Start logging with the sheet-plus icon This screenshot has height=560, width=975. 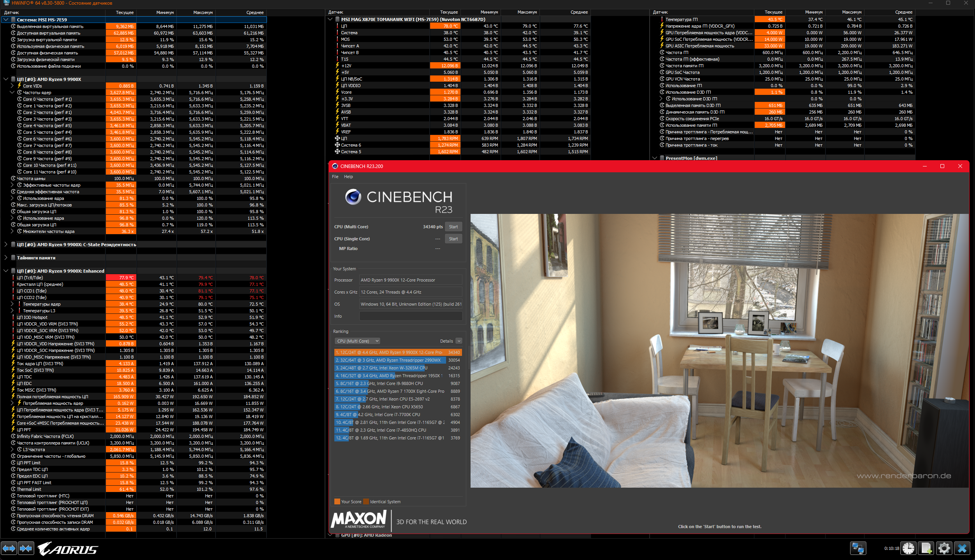point(926,548)
